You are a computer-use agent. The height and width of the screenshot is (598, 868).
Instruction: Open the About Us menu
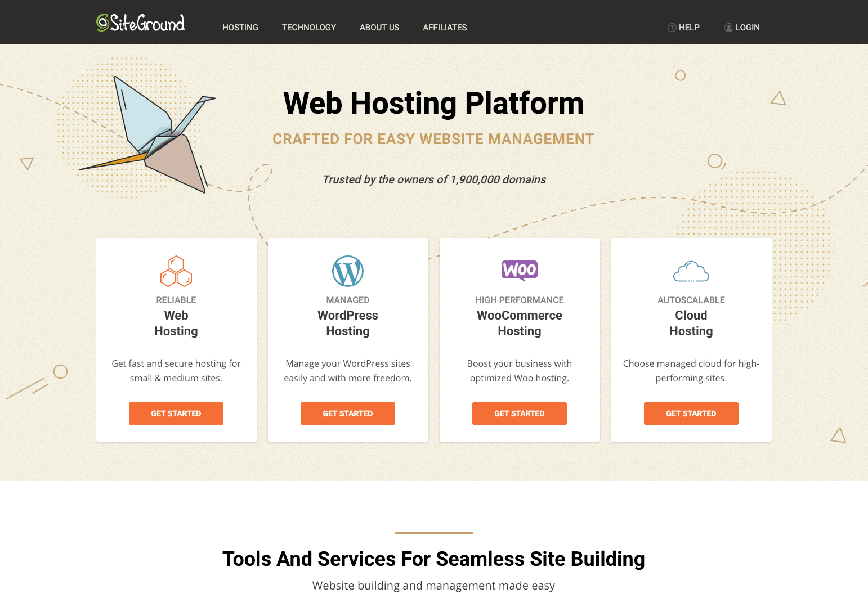(379, 28)
